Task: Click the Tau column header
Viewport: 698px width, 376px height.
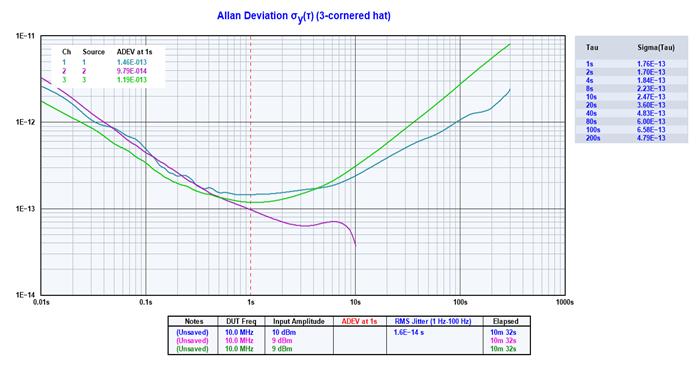Action: pyautogui.click(x=592, y=48)
